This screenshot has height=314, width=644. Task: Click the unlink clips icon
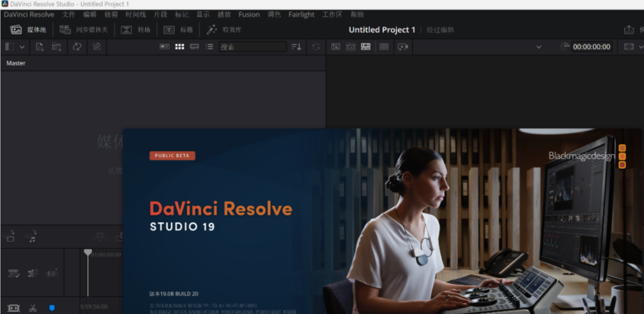[96, 47]
